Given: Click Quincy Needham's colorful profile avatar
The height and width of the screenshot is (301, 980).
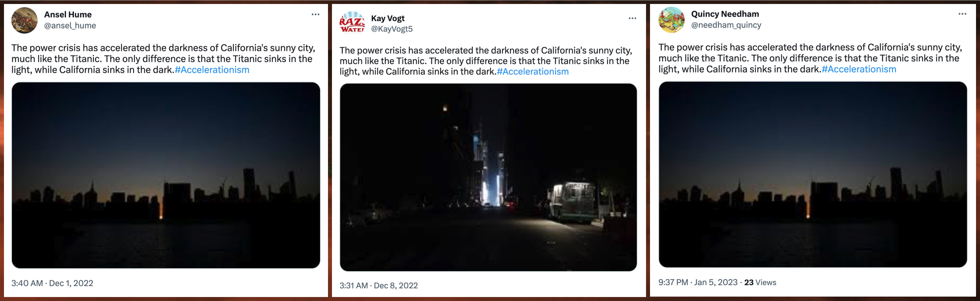Looking at the screenshot, I should pos(671,20).
